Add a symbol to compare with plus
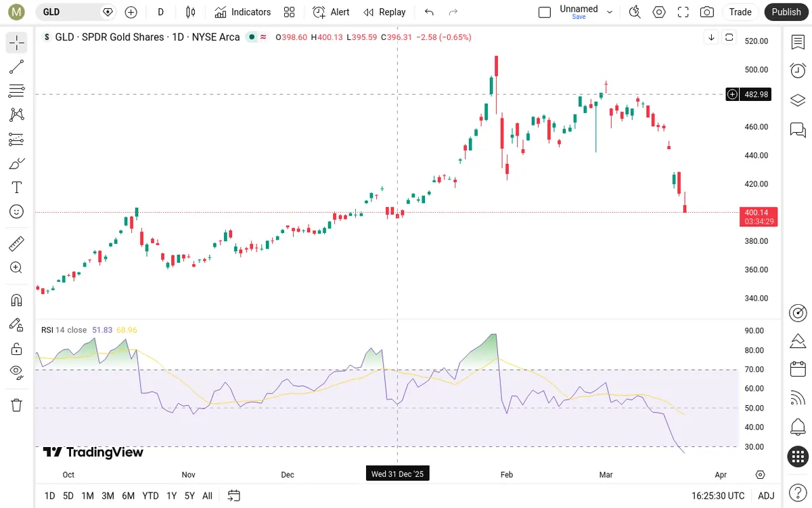This screenshot has width=812, height=508. pyautogui.click(x=131, y=12)
